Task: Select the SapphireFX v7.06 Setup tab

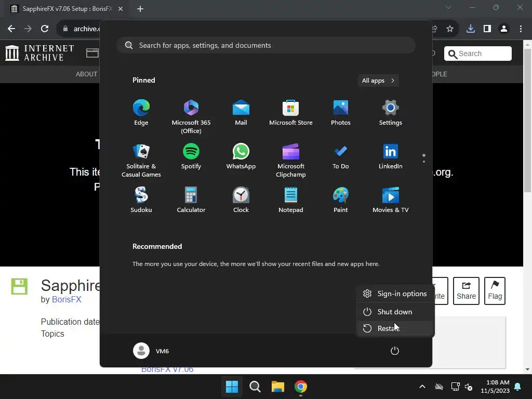Action: tap(67, 9)
